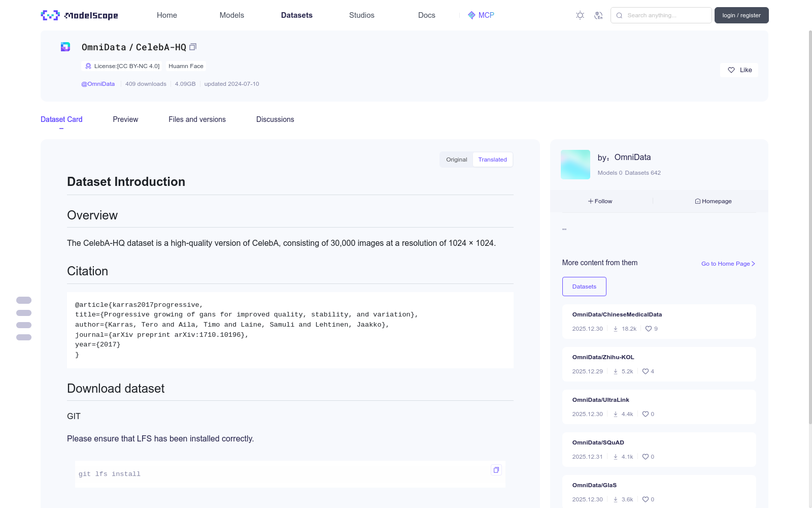Screen dimensions: 812x508
Task: Focus the Search anything input field
Action: click(x=661, y=15)
